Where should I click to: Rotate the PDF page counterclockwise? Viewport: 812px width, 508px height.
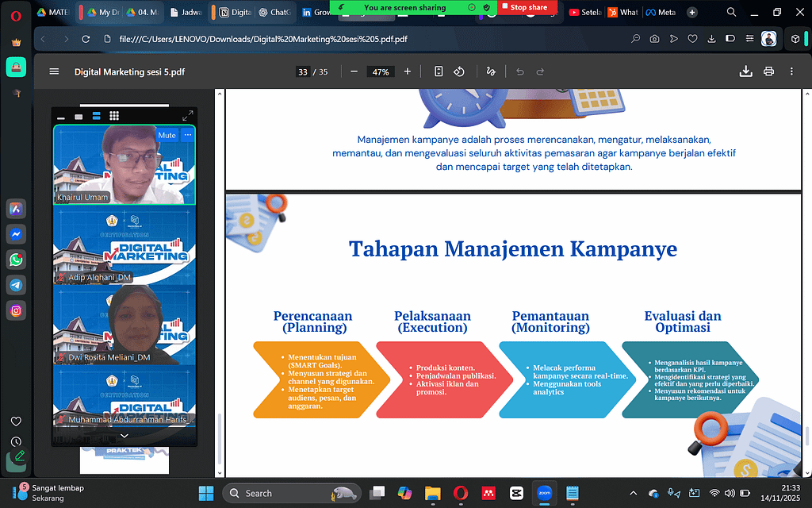click(458, 71)
